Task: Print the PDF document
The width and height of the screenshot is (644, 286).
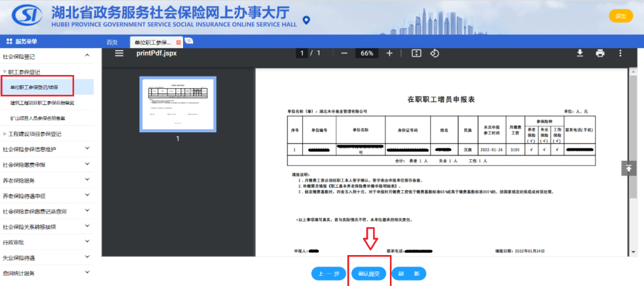Action: click(600, 54)
